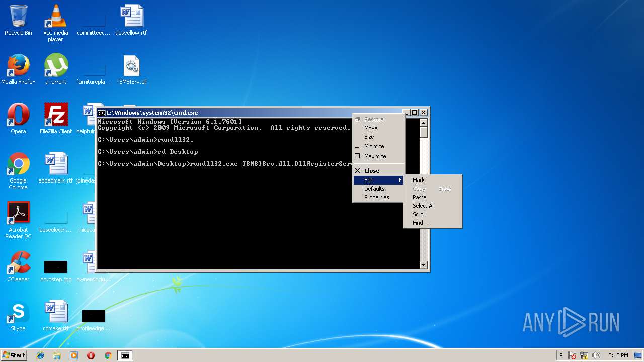Select the TSMSISrv.dll file icon

tap(131, 69)
